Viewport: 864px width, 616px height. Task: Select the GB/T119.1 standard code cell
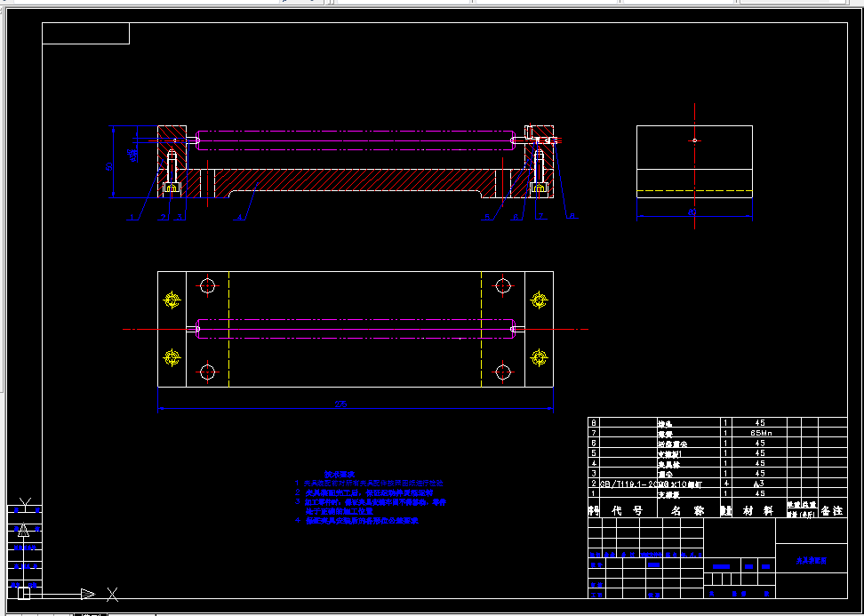(628, 484)
